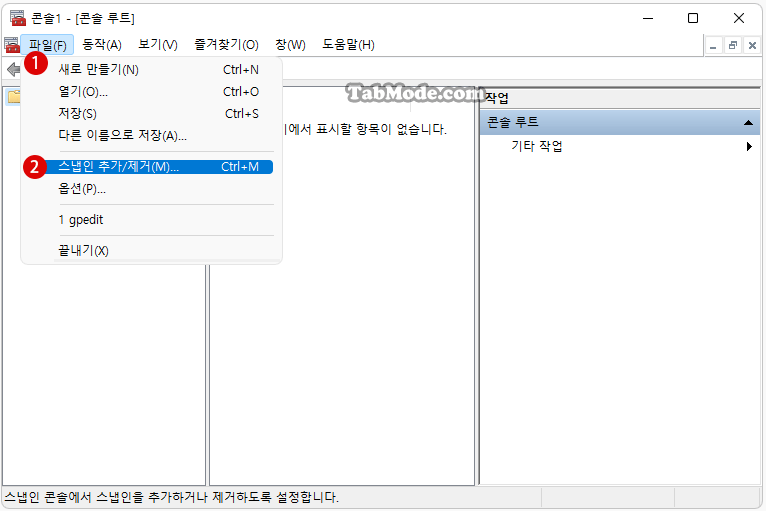
Task: Click the MMC console icon in title bar
Action: click(x=18, y=18)
